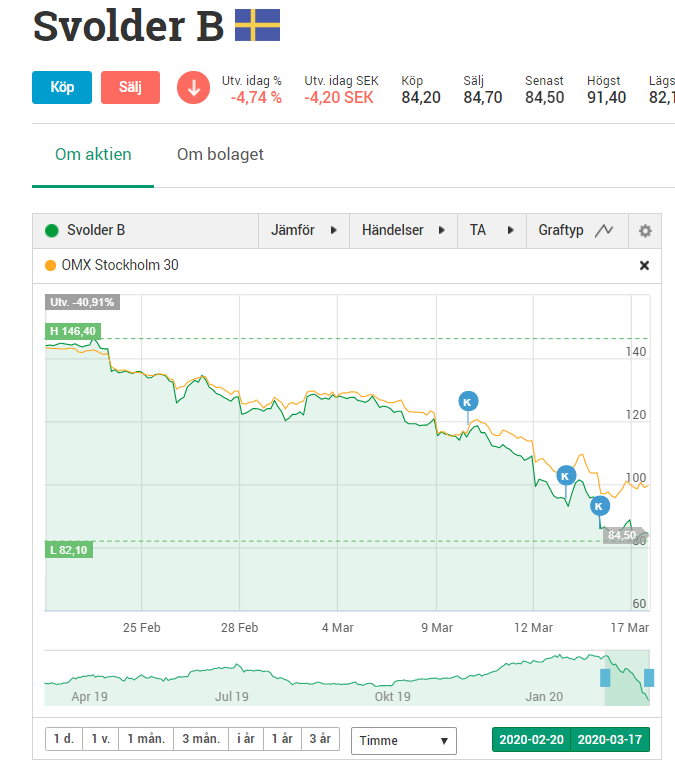Click the Högst price 91,40
Image resolution: width=675 pixels, height=764 pixels.
[x=606, y=97]
